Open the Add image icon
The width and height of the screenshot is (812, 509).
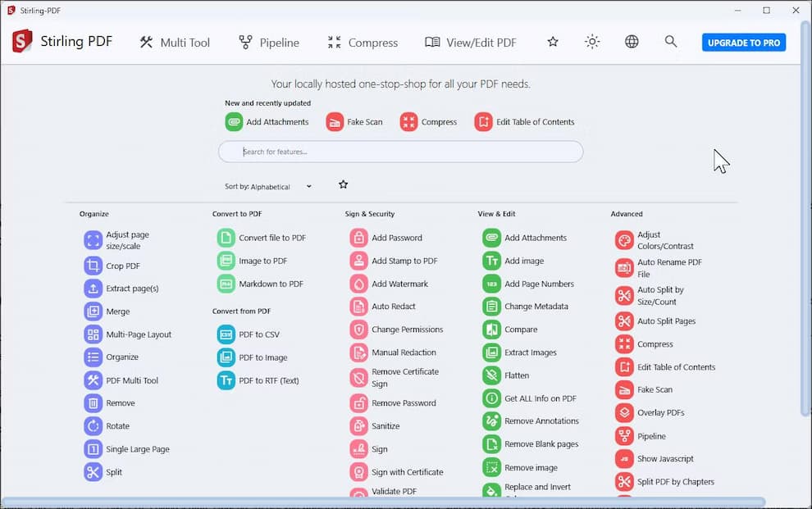491,261
